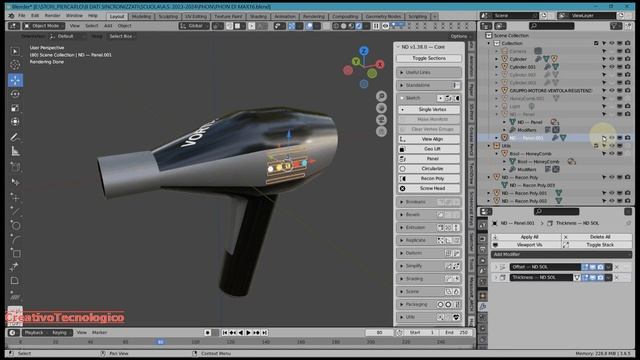Select the Move tool in the left toolbar

[15, 80]
